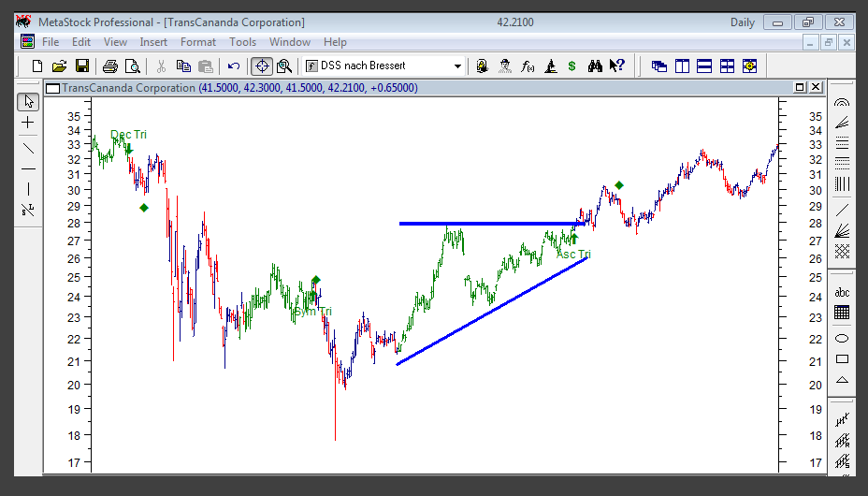Save chart using the floppy disk icon
The height and width of the screenshot is (496, 868).
click(82, 66)
